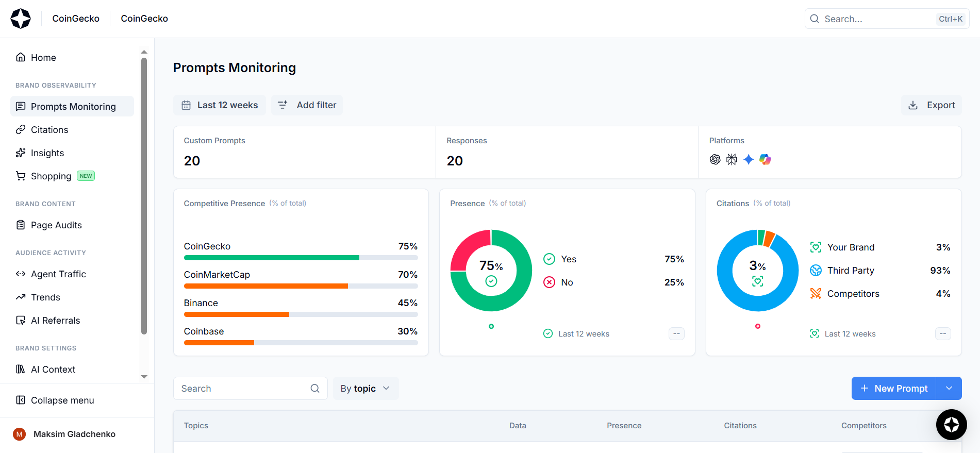
Task: Click the heart icon inside the Citations donut
Action: 758,281
